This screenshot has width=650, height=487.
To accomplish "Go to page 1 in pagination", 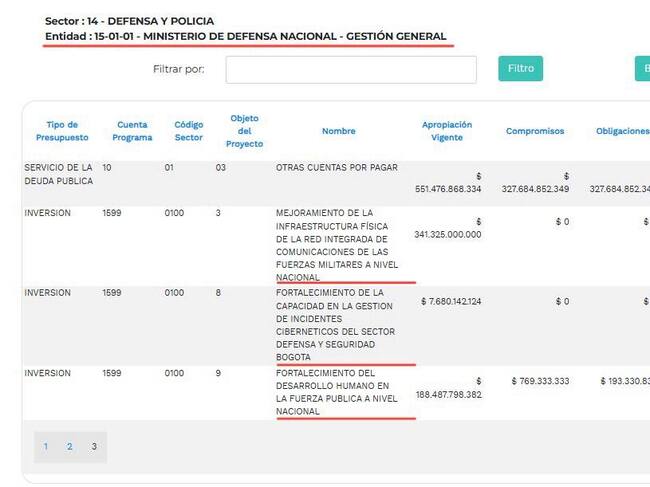I will click(x=45, y=447).
